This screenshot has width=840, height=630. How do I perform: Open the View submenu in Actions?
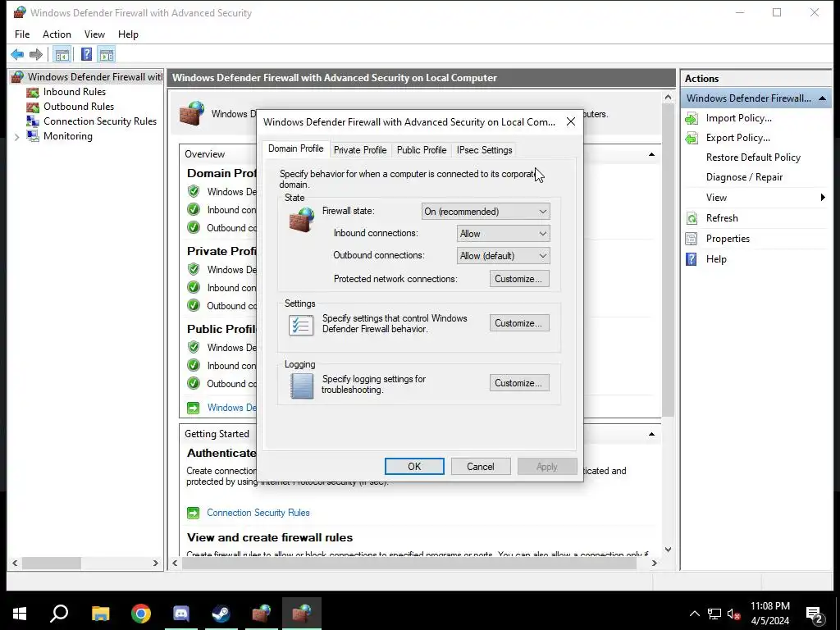(x=756, y=198)
